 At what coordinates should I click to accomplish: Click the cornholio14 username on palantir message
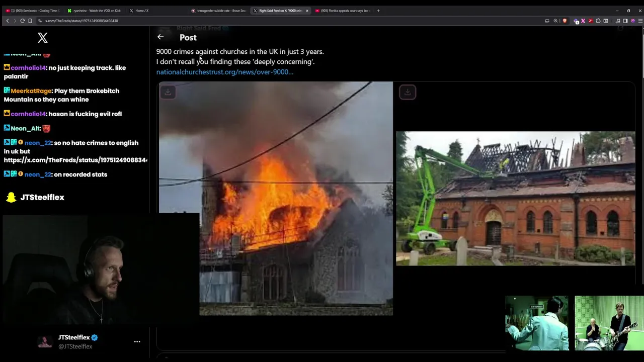tap(28, 68)
